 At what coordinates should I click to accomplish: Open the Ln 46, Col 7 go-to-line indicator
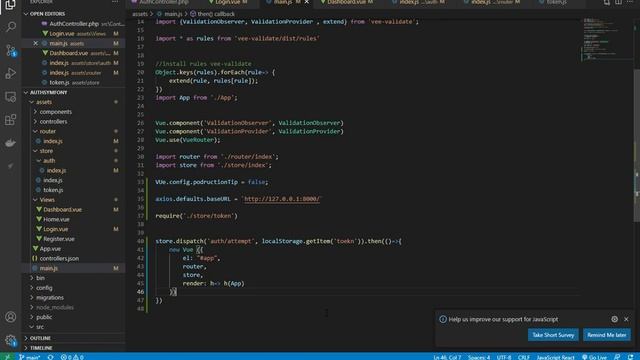tap(447, 357)
